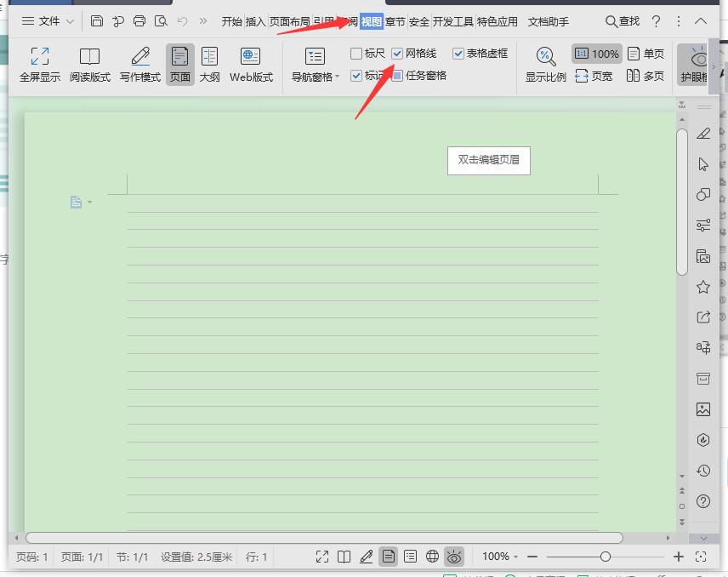Click status bar web layout globe icon
This screenshot has height=577, width=728.
pyautogui.click(x=432, y=557)
